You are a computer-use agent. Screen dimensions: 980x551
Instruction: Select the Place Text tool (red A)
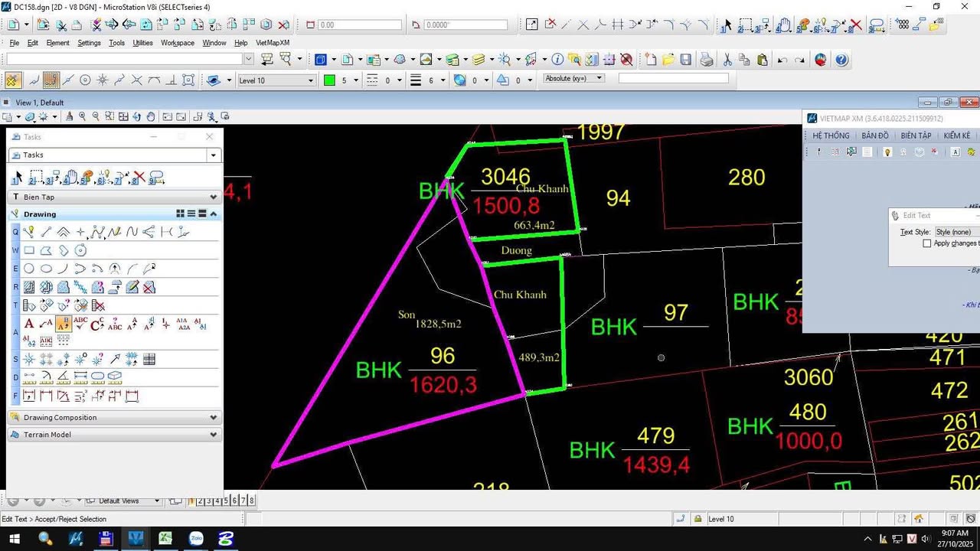pyautogui.click(x=29, y=324)
